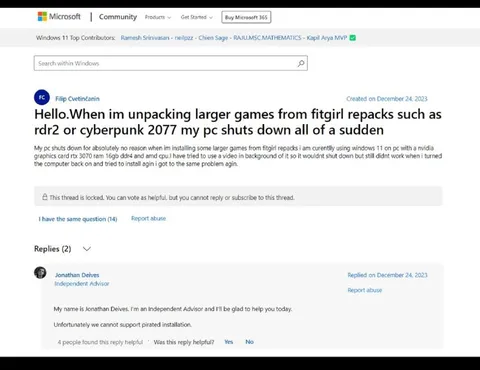Click the Buy Microsoft 365 button
The height and width of the screenshot is (370, 480).
(x=246, y=17)
